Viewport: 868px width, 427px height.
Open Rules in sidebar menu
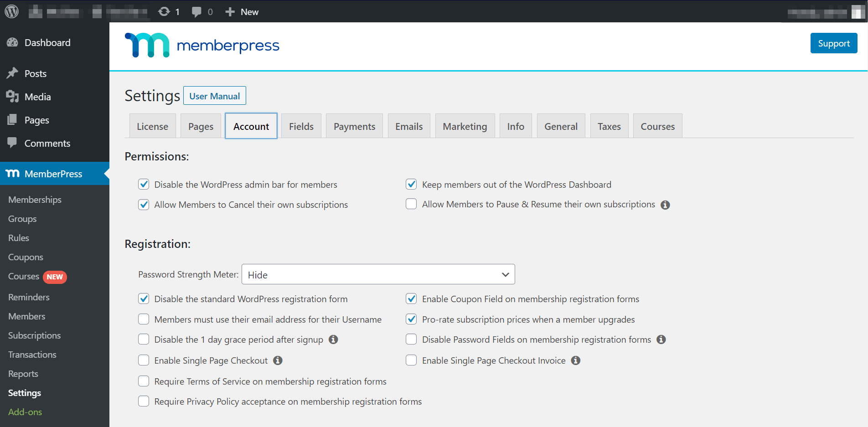(19, 238)
